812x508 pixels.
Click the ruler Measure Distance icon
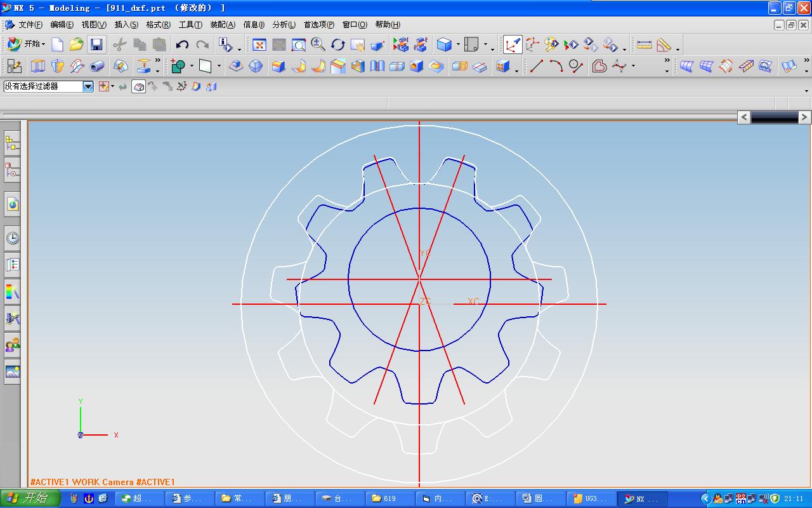[645, 44]
